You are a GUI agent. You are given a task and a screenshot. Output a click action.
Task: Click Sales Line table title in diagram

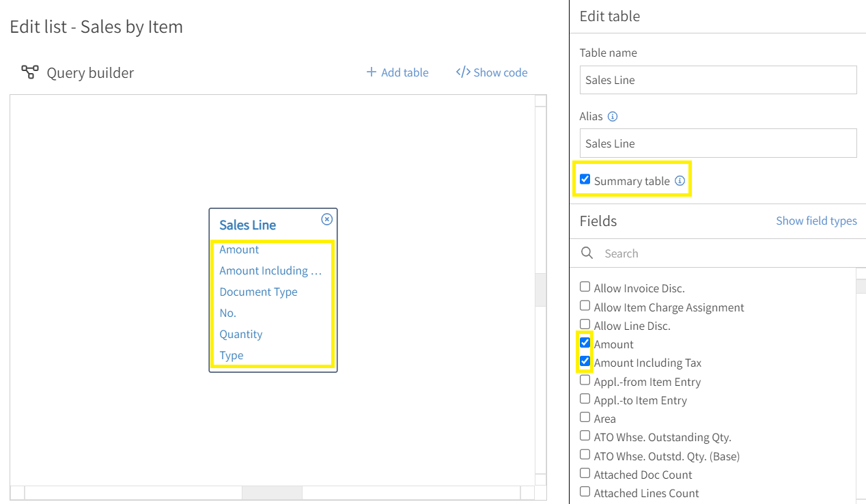click(x=247, y=225)
